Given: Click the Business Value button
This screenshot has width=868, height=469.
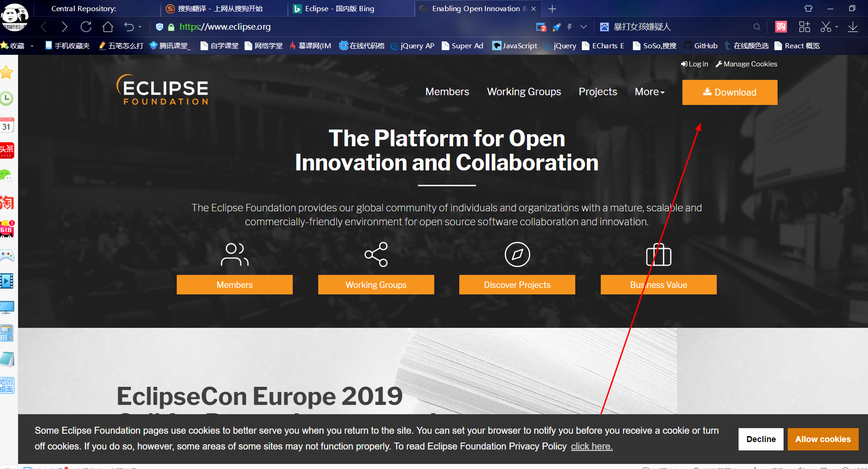Looking at the screenshot, I should click(x=659, y=285).
